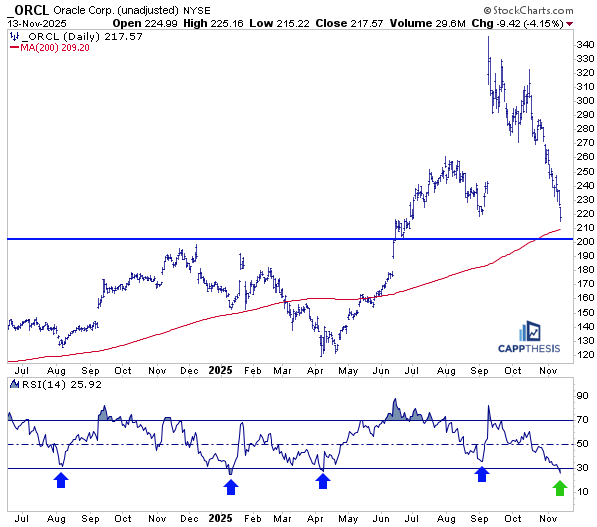Screen dimensions: 597x527
Task: Click the RSI(14) area icon in legend
Action: 14,385
